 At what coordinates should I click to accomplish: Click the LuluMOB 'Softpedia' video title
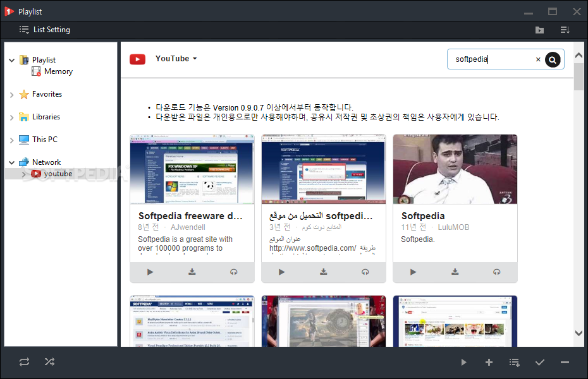tap(423, 216)
